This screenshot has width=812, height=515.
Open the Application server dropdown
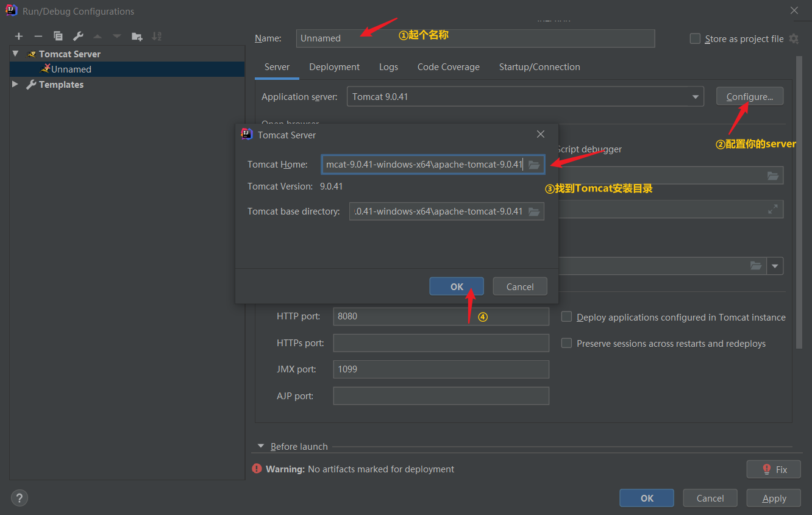[x=696, y=97]
